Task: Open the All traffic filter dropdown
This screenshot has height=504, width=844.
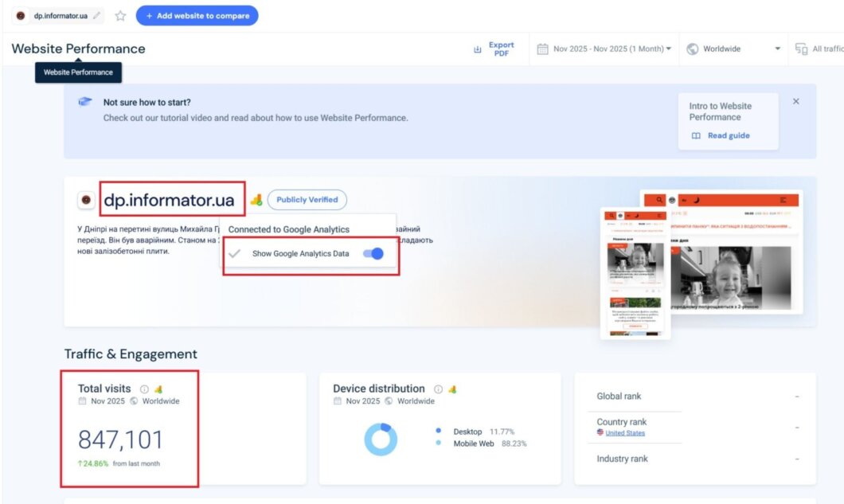Action: coord(819,49)
